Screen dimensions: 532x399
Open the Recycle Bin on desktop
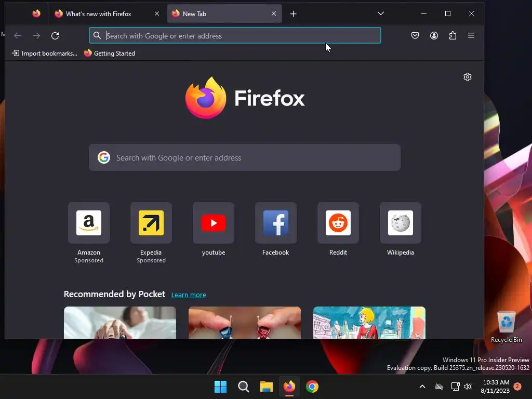click(x=506, y=326)
